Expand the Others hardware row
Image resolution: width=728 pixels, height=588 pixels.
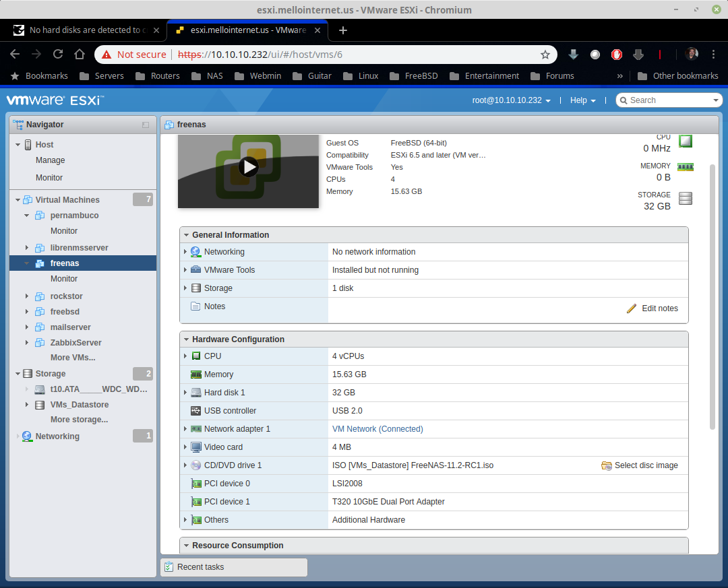pos(185,520)
